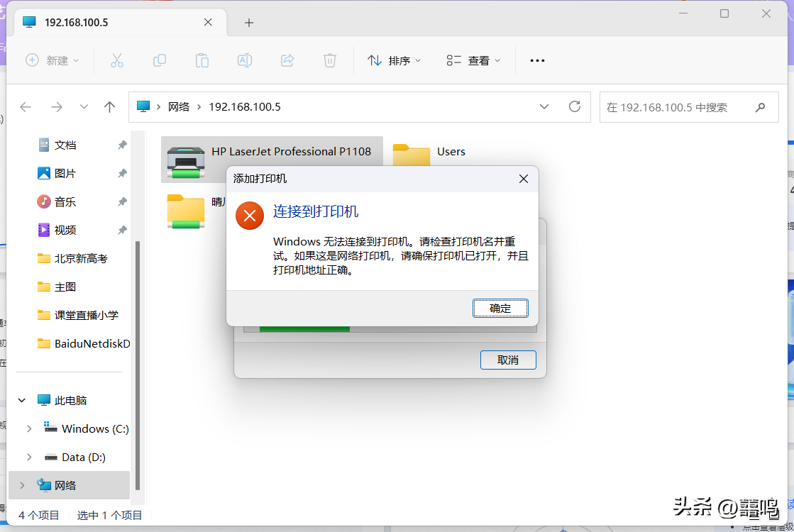Open 北京新高考 folder in sidebar
Image resolution: width=794 pixels, height=532 pixels.
coord(80,259)
